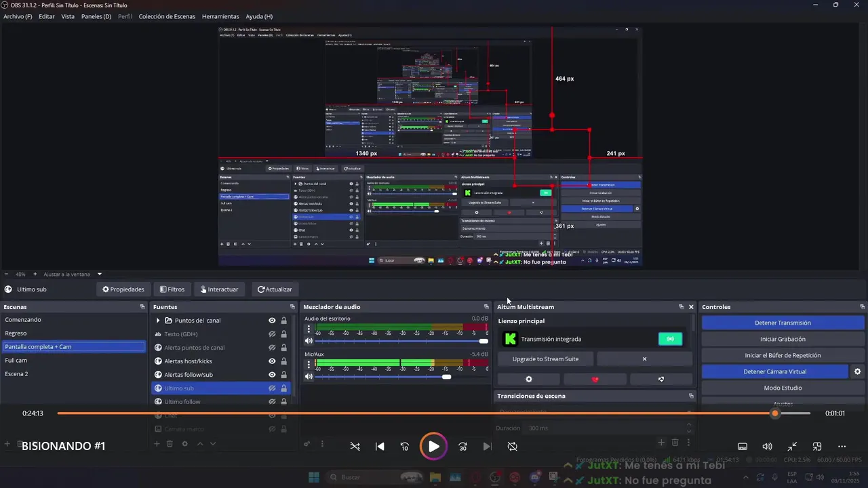Screen dimensions: 868x488
Task: Open Audio del escritorio three-dot menu
Action: point(309,329)
